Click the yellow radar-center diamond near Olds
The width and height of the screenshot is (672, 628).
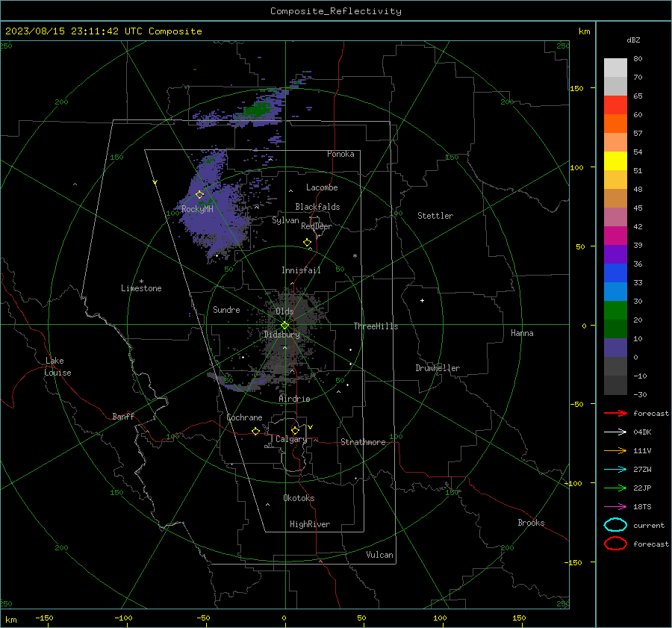point(284,326)
